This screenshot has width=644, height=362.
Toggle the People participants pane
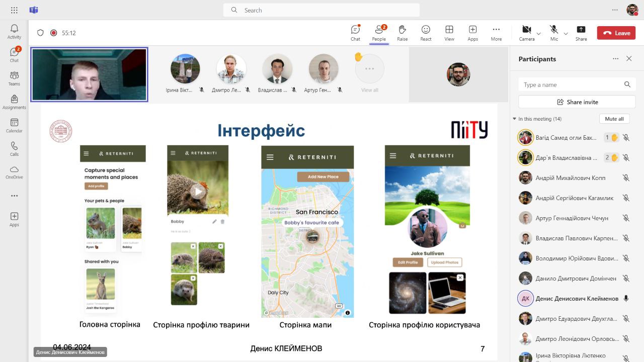tap(379, 33)
